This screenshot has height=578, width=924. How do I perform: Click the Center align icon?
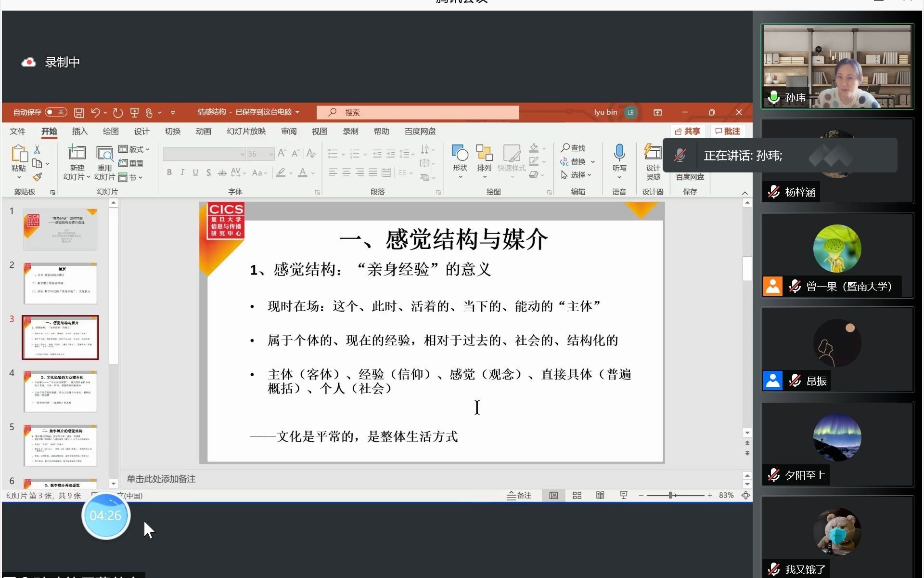346,172
